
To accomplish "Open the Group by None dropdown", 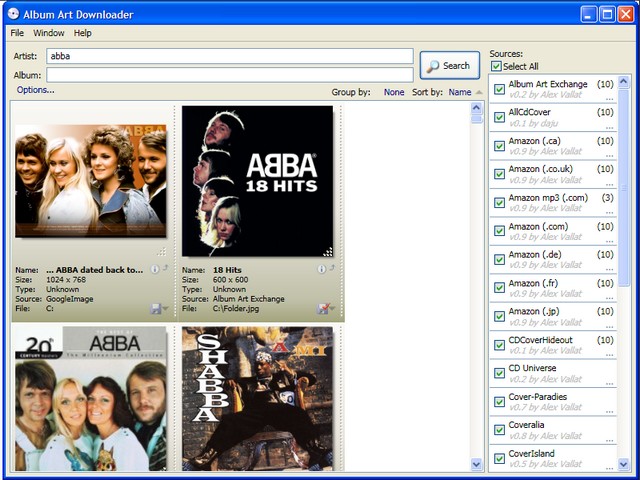I will [x=394, y=92].
